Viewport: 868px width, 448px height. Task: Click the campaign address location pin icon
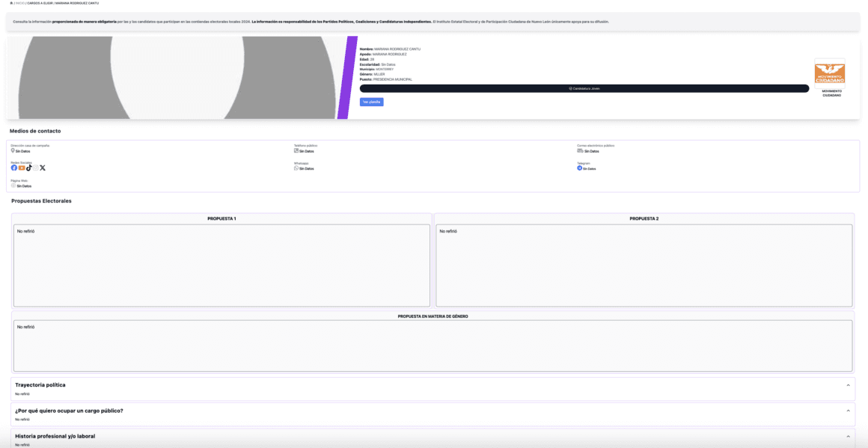point(13,150)
